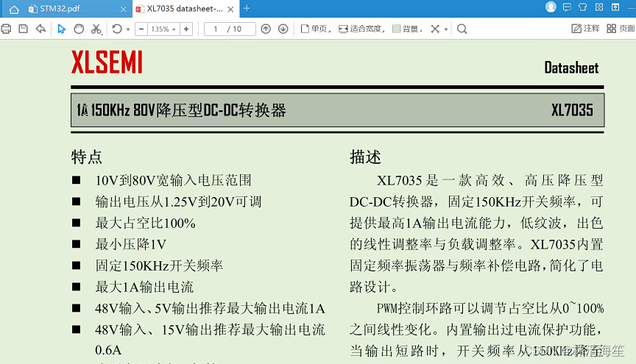Click the line 10V到80V宽输入电压范围

(x=173, y=180)
